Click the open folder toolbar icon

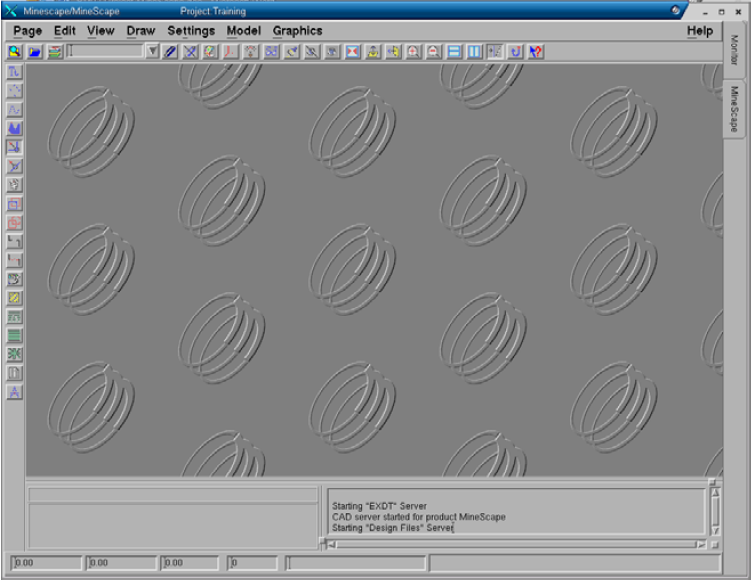[x=35, y=51]
